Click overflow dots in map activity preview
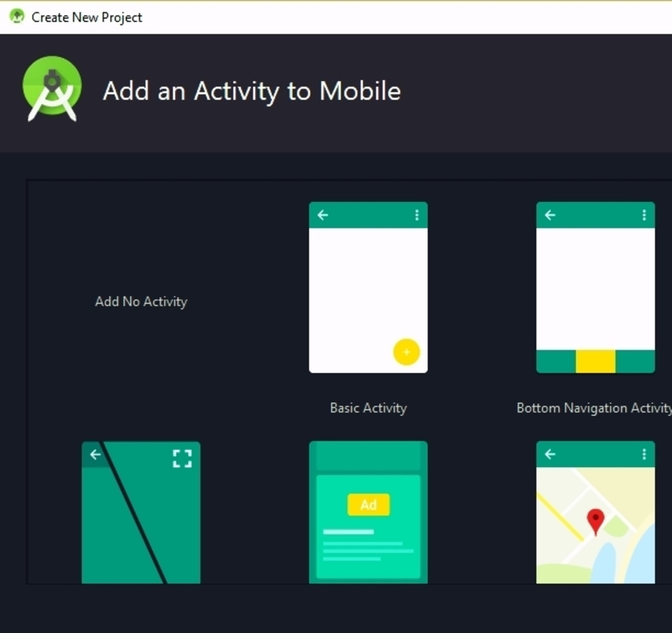 (x=644, y=454)
